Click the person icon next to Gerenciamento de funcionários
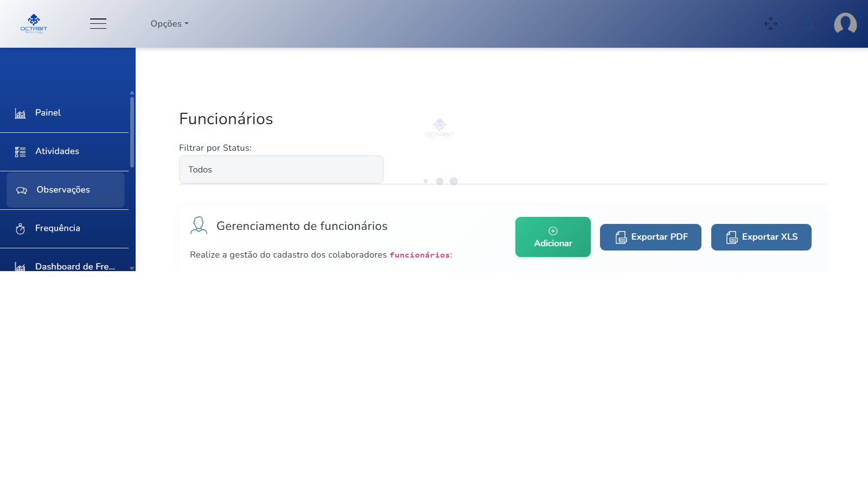This screenshot has width=868, height=488. (x=199, y=225)
